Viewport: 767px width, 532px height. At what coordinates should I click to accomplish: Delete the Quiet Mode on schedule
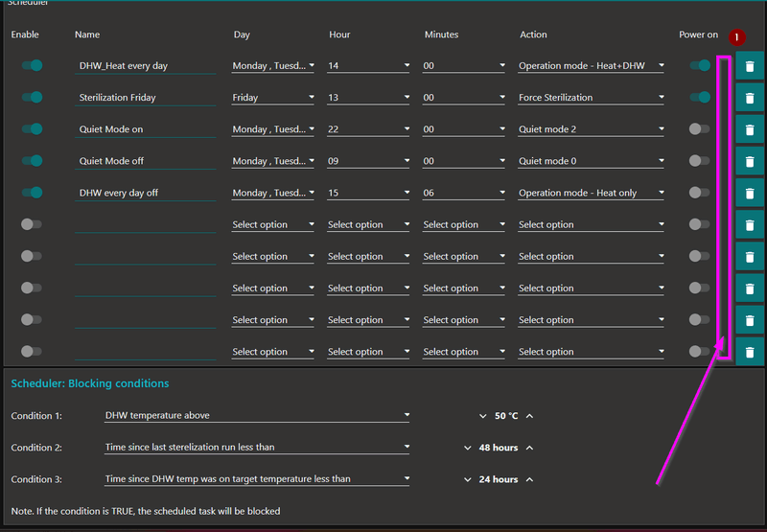tap(750, 129)
